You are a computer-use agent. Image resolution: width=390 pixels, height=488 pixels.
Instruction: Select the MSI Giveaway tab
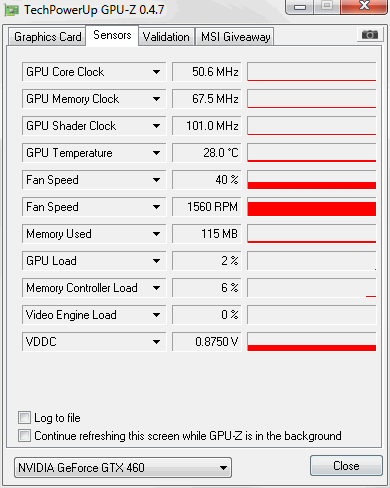point(235,37)
